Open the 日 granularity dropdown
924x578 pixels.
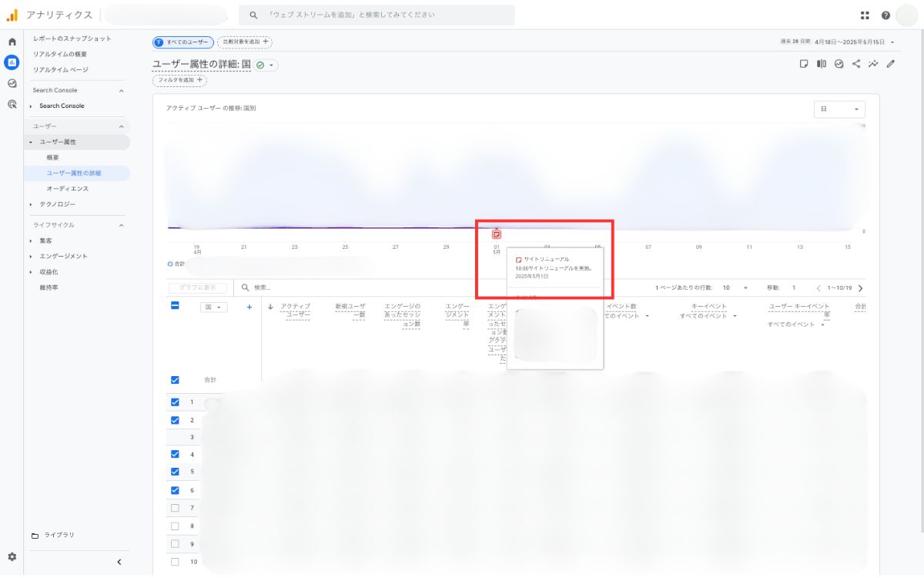point(839,109)
